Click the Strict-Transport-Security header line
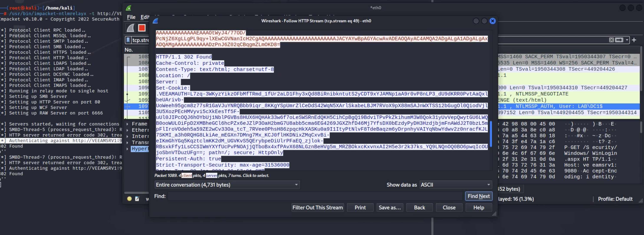 [x=222, y=165]
